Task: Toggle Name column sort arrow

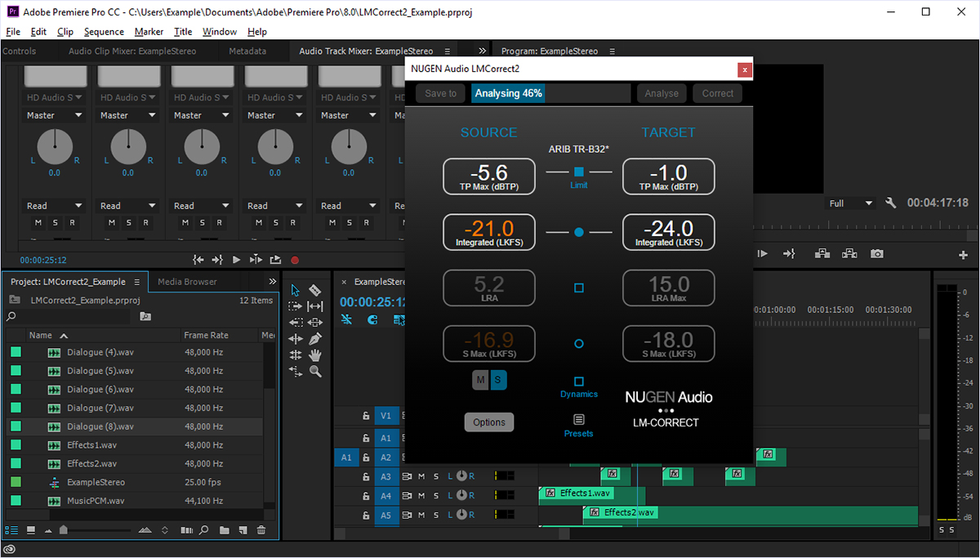Action: [64, 336]
